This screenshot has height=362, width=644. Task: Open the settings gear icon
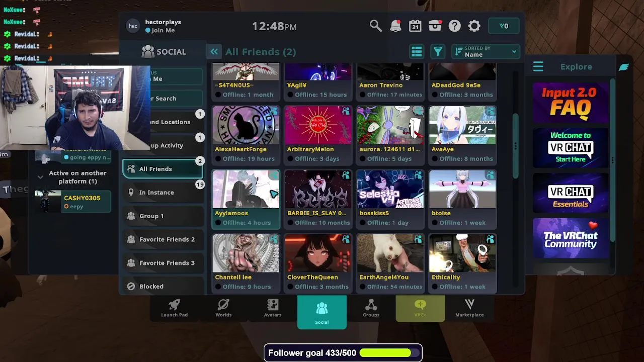pyautogui.click(x=474, y=26)
